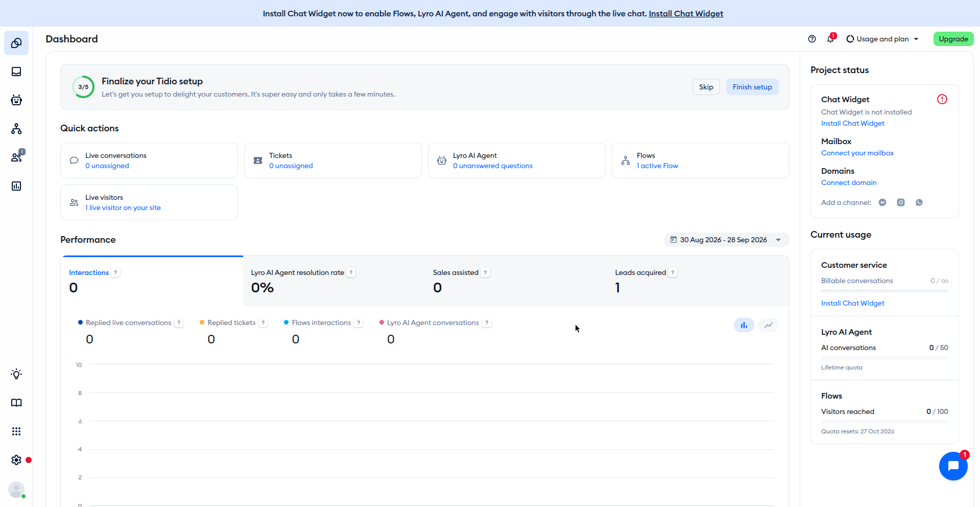Skip the Tidio setup
This screenshot has width=980, height=507.
pos(706,87)
